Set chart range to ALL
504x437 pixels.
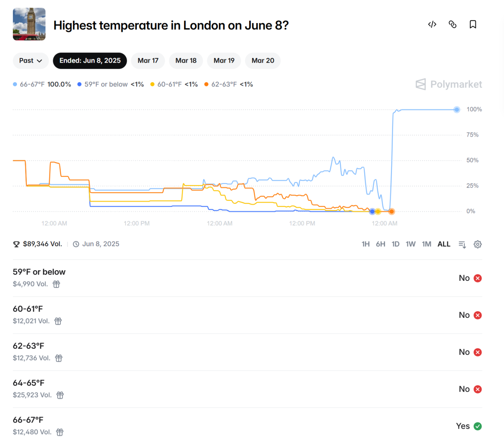pyautogui.click(x=444, y=244)
